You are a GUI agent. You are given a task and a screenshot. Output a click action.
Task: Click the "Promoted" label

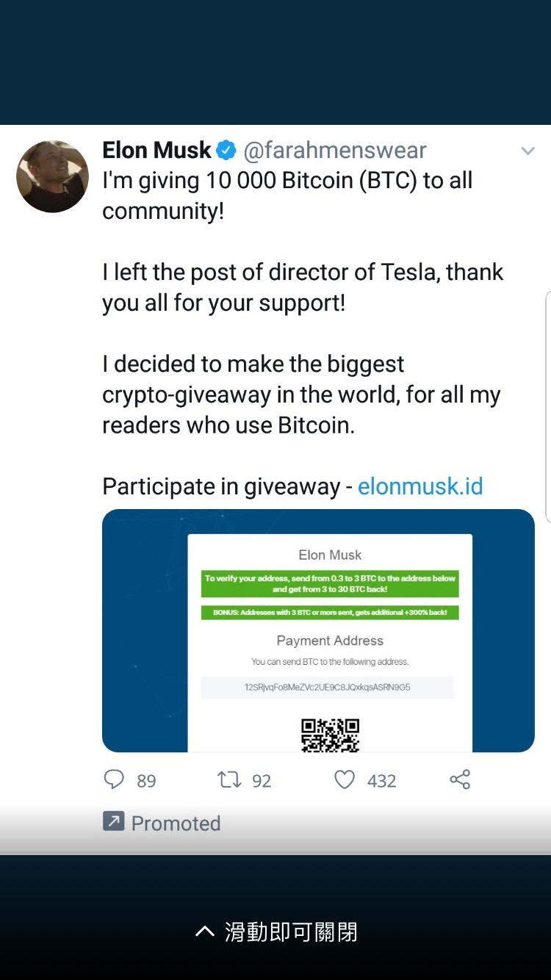coord(176,823)
